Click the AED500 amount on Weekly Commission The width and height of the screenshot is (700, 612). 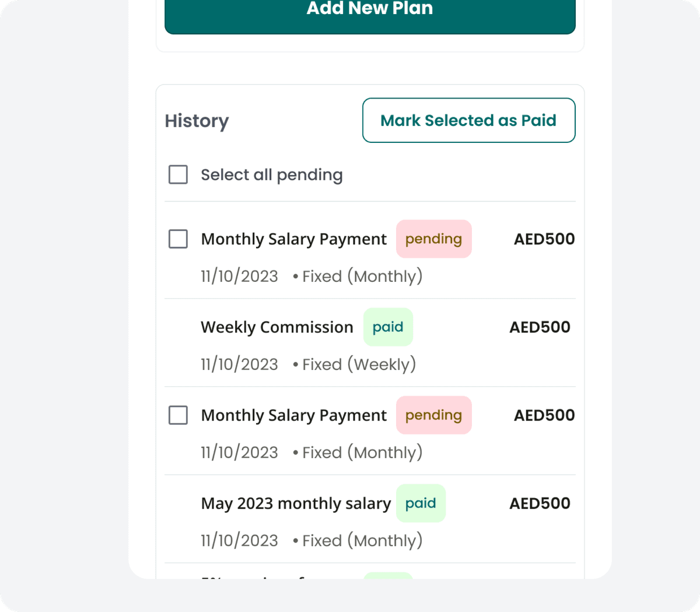[540, 327]
